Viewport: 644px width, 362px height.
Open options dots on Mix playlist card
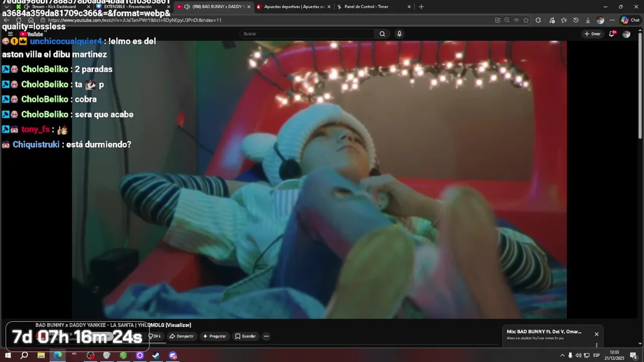597,345
